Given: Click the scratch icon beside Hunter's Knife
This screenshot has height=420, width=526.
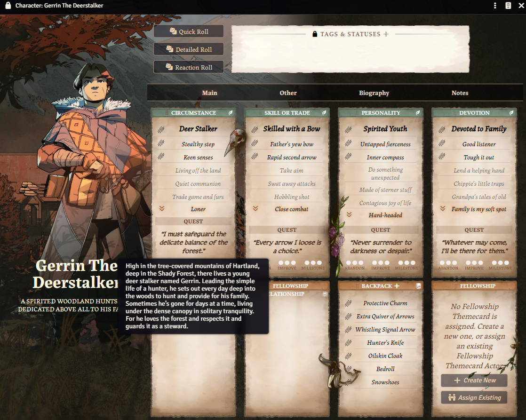Looking at the screenshot, I should point(348,342).
